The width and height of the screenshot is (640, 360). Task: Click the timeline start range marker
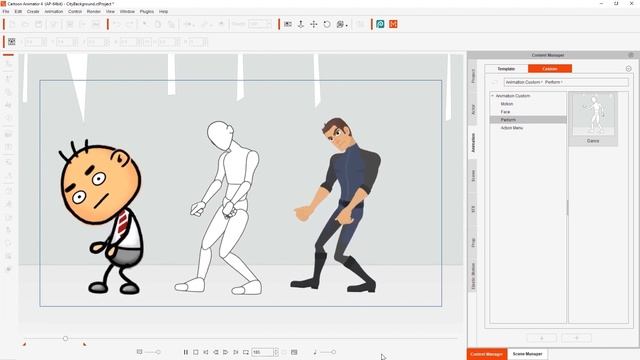coord(24,344)
